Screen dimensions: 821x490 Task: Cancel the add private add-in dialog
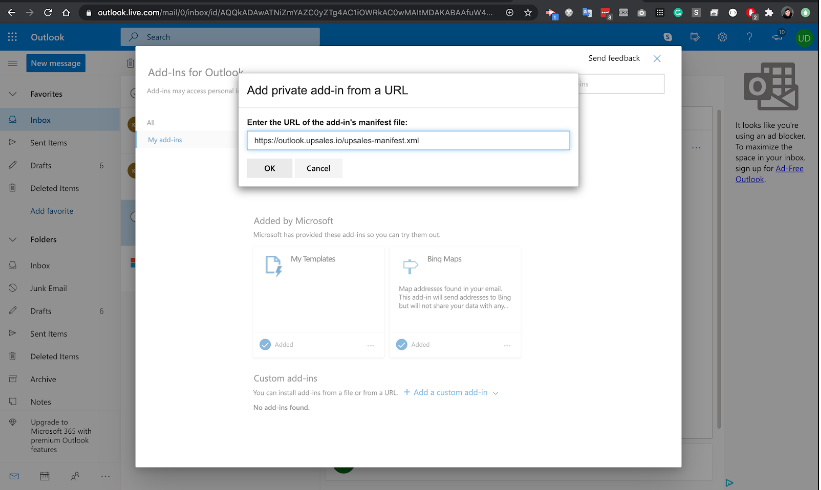[x=318, y=168]
